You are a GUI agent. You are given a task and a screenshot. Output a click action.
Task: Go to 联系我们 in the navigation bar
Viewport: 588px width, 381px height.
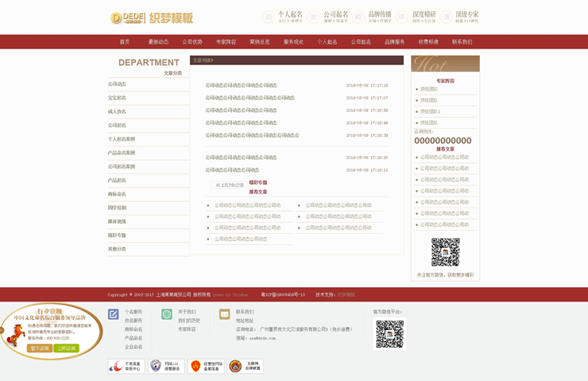[462, 42]
